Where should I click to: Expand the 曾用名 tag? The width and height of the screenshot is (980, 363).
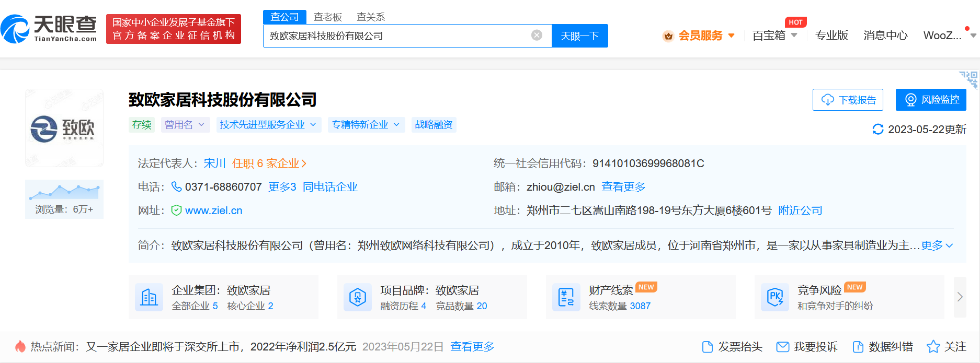[x=186, y=125]
